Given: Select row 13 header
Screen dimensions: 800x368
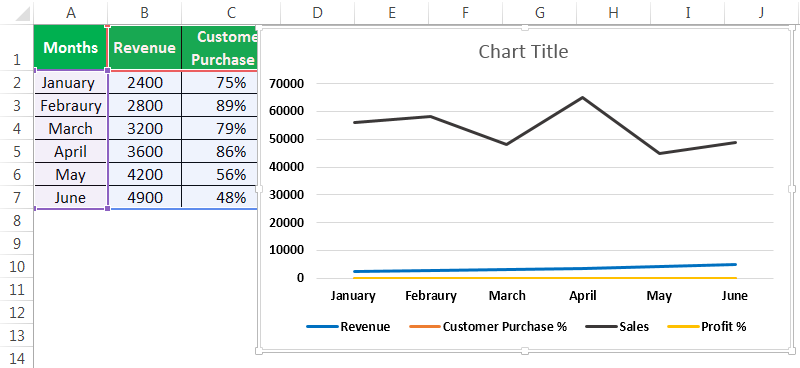Looking at the screenshot, I should click(x=16, y=335).
